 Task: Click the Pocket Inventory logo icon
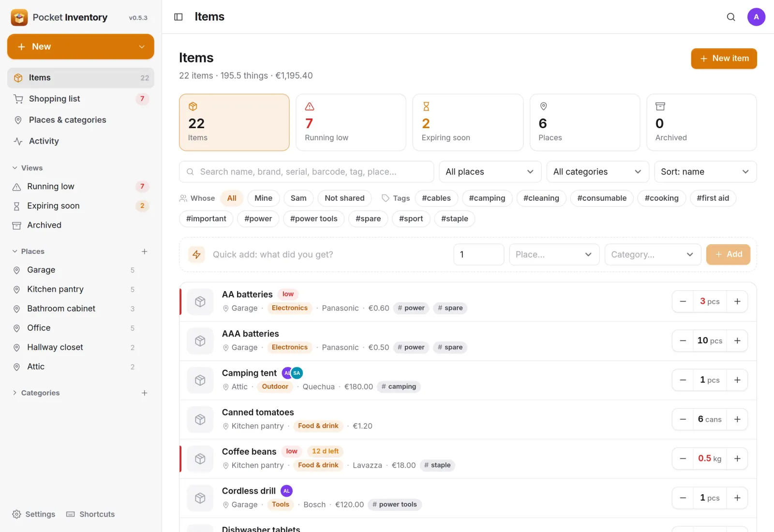(x=19, y=17)
